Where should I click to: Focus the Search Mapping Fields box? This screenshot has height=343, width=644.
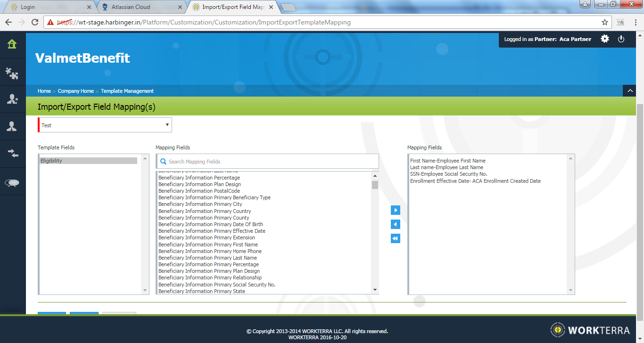pyautogui.click(x=267, y=161)
